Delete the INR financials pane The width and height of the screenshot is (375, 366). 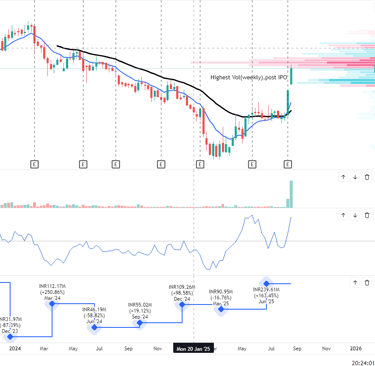tap(367, 283)
